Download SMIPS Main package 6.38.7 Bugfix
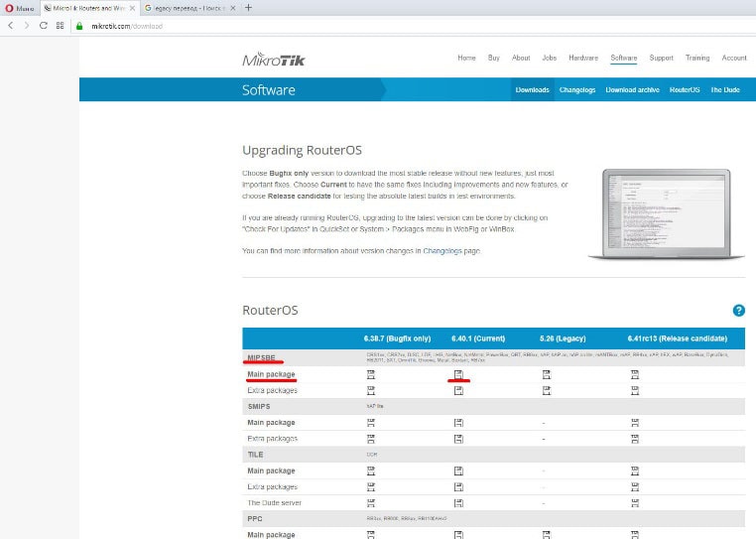The width and height of the screenshot is (756, 539). pyautogui.click(x=371, y=423)
